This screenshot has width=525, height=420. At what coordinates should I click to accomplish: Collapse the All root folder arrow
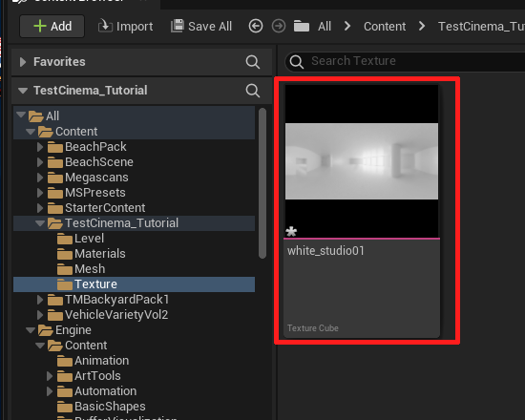coord(21,115)
